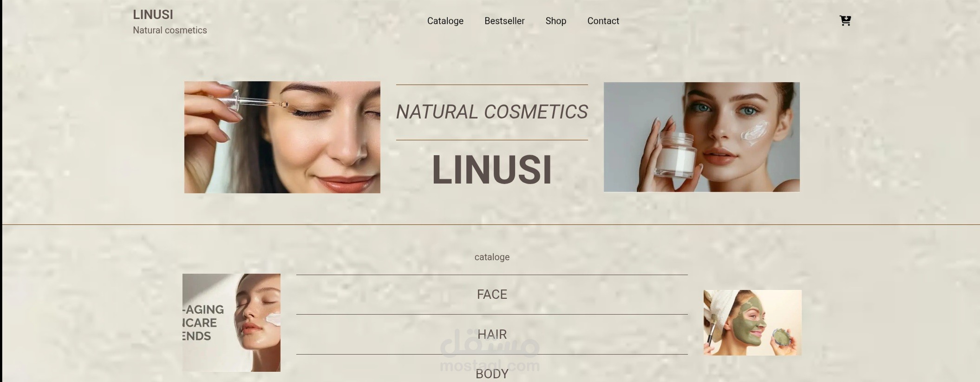Open the woman holding cream jar image
The height and width of the screenshot is (382, 980).
coord(701,137)
